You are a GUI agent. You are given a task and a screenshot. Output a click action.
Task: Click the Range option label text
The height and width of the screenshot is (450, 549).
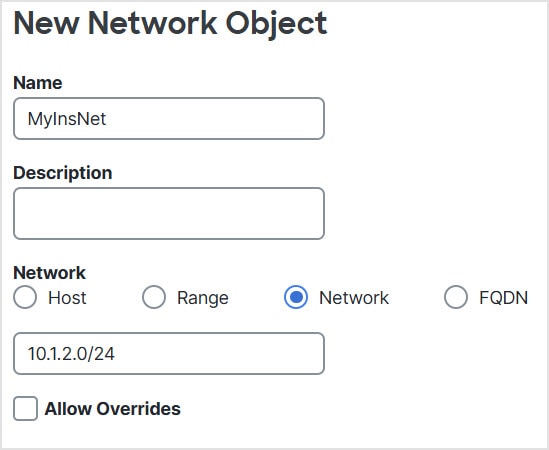pos(203,298)
